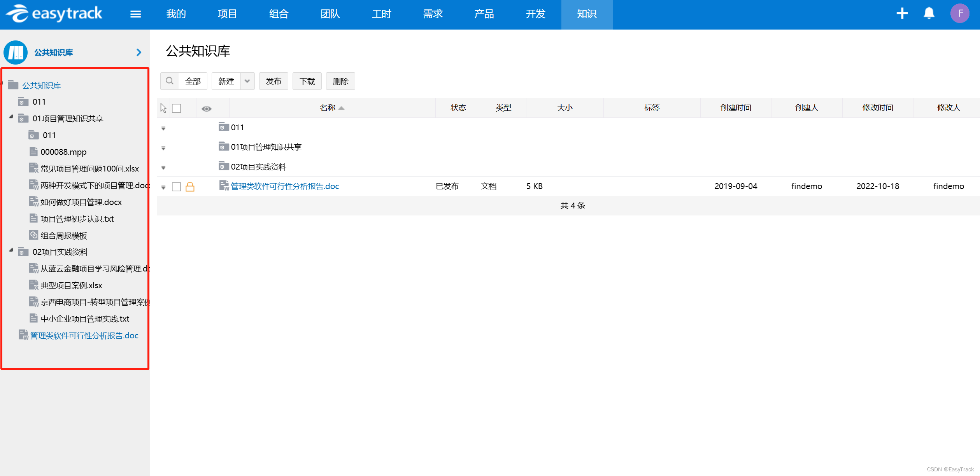
Task: Click the 状态 column header
Action: [x=458, y=108]
